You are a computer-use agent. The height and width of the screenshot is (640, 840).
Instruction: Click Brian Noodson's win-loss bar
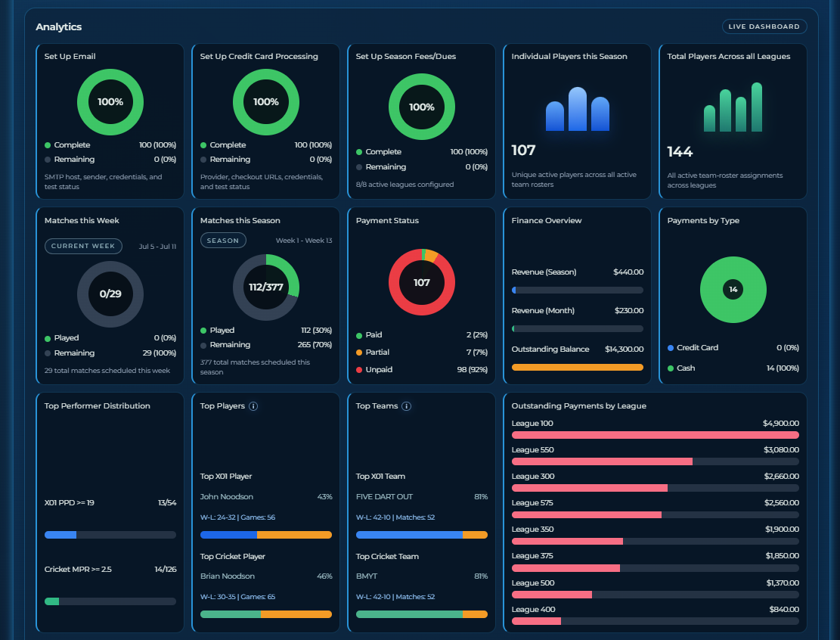point(265,614)
